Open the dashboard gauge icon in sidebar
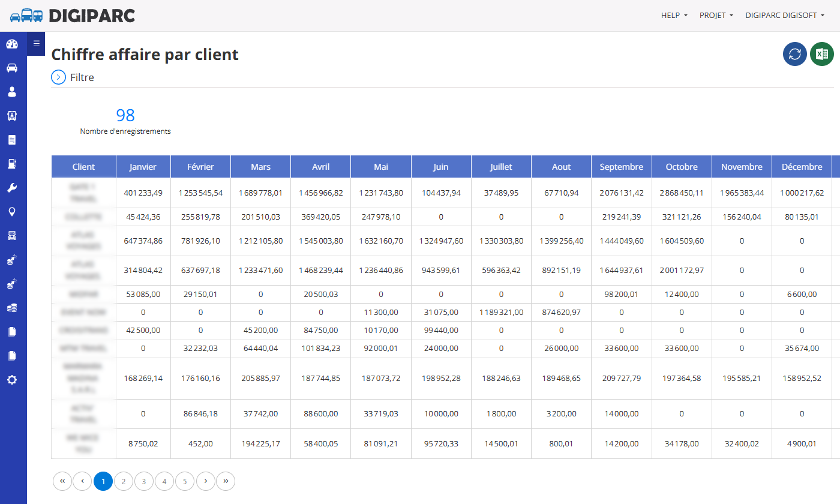This screenshot has width=840, height=504. 12,44
